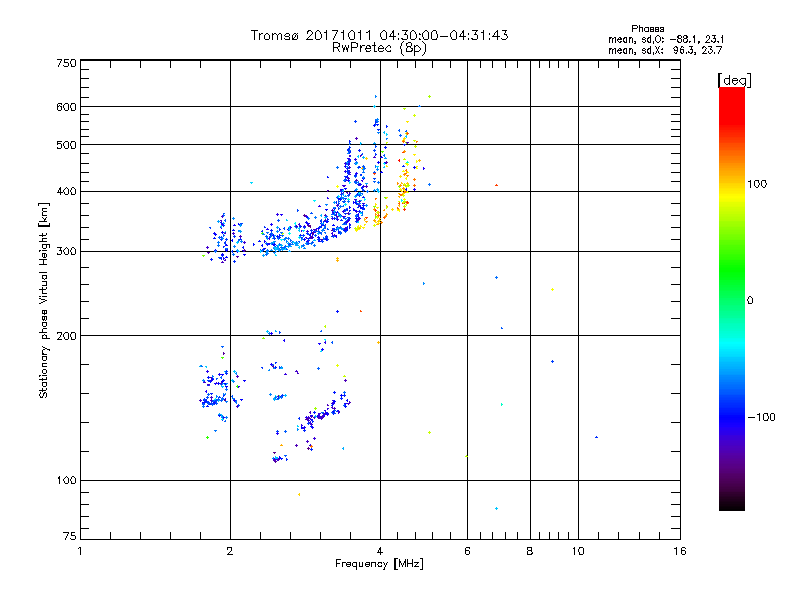Click the x-axis '8' tick label

point(530,551)
